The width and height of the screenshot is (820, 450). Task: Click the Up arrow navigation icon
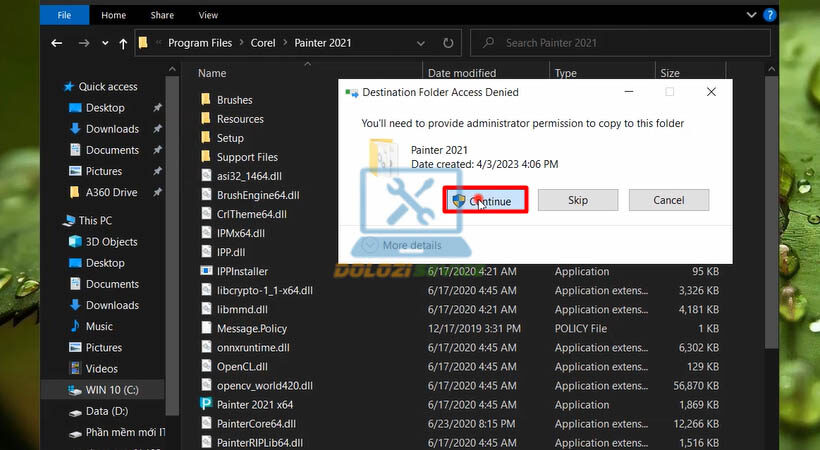[122, 44]
